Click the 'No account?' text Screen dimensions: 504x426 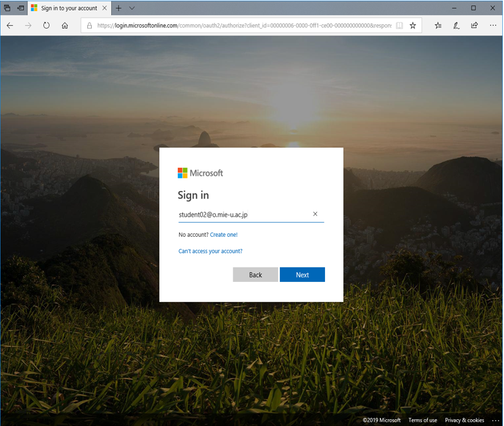[194, 235]
